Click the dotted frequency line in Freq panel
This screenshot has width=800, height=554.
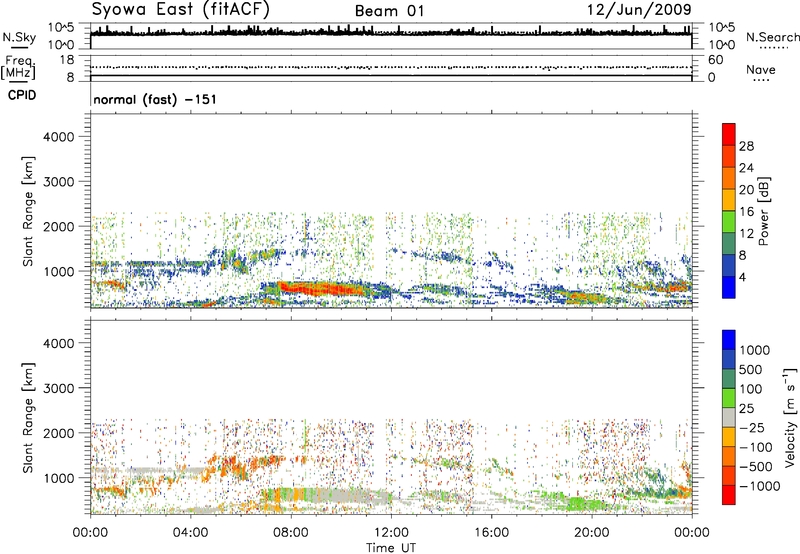pyautogui.click(x=391, y=67)
